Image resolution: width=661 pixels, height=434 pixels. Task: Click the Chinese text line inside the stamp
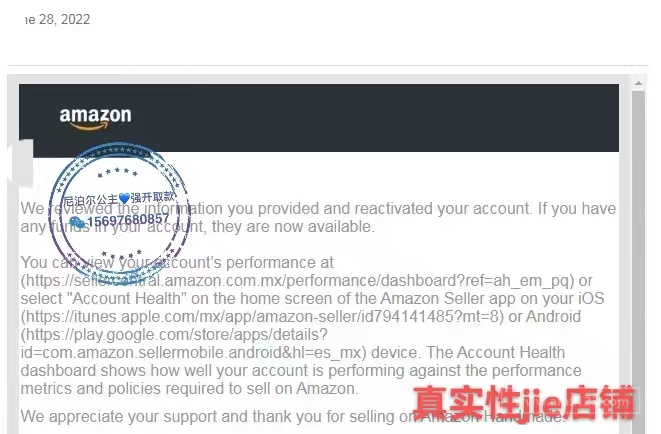[119, 198]
